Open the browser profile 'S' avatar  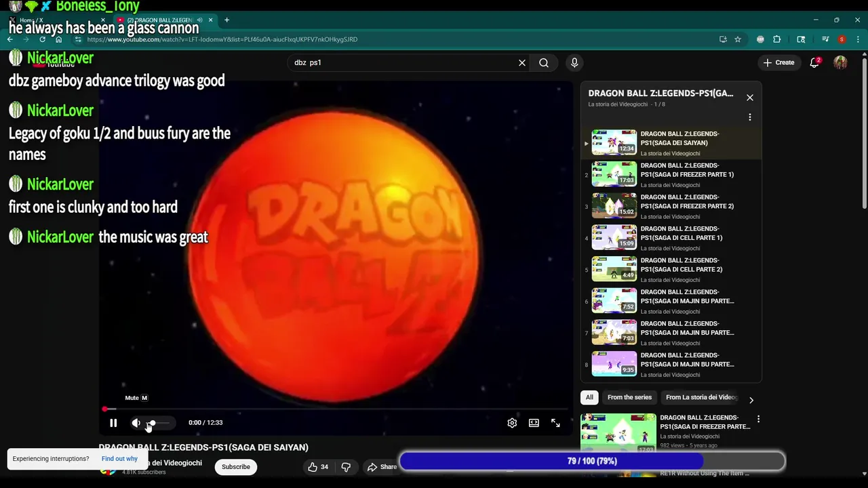coord(842,39)
